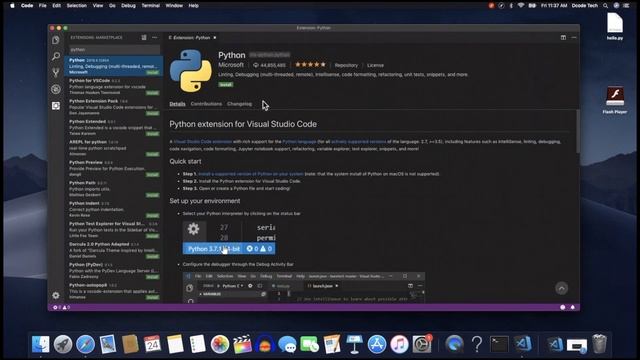Select Darcula 2.0 Python Adapted theme
Viewport: 640px width, 360px height.
click(x=114, y=250)
